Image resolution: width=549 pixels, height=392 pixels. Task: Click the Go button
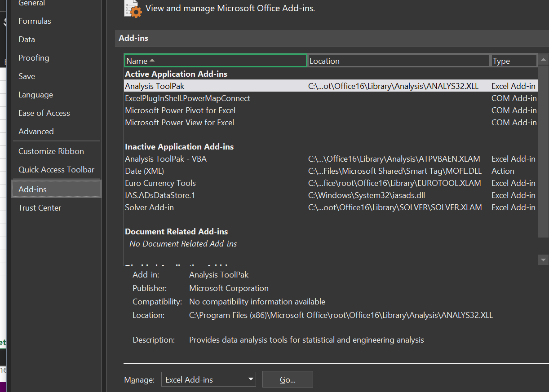(288, 379)
